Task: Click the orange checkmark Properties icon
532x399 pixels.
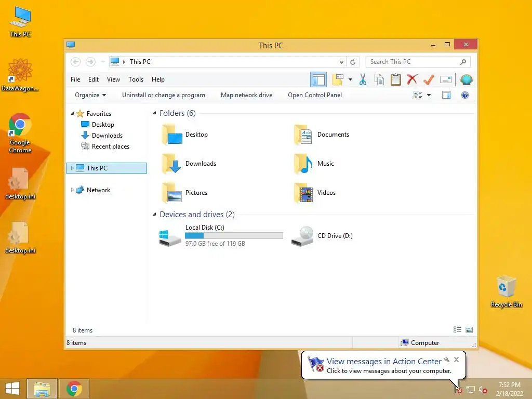Action: click(x=429, y=79)
